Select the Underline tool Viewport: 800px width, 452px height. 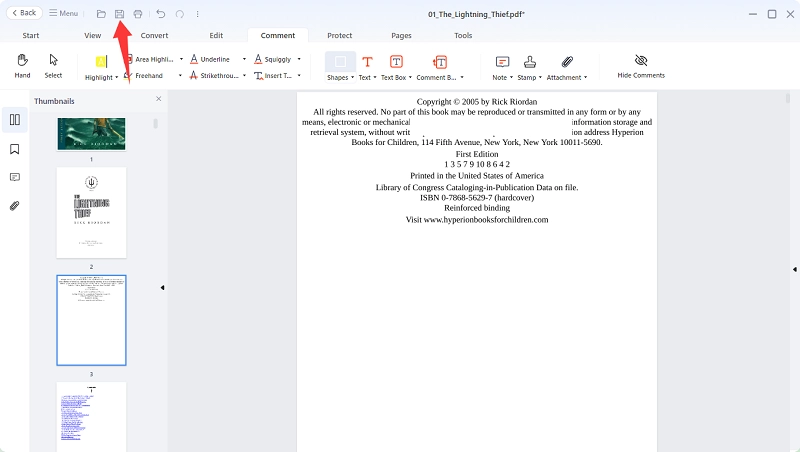(210, 59)
